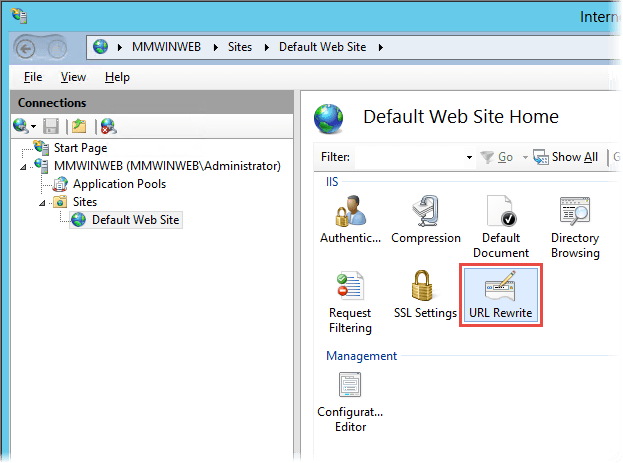The height and width of the screenshot is (463, 623).
Task: Click the Forward navigation arrow
Action: 57,49
